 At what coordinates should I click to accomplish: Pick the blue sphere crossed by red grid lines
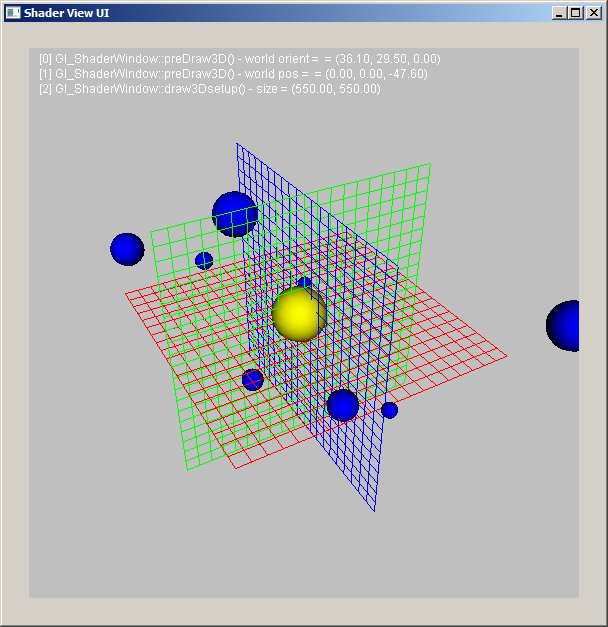pyautogui.click(x=253, y=380)
